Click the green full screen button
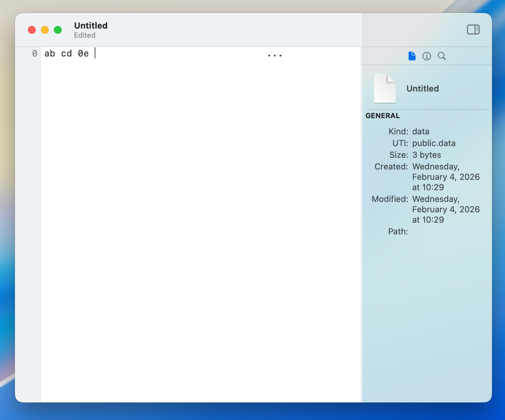The image size is (505, 420). (x=58, y=30)
